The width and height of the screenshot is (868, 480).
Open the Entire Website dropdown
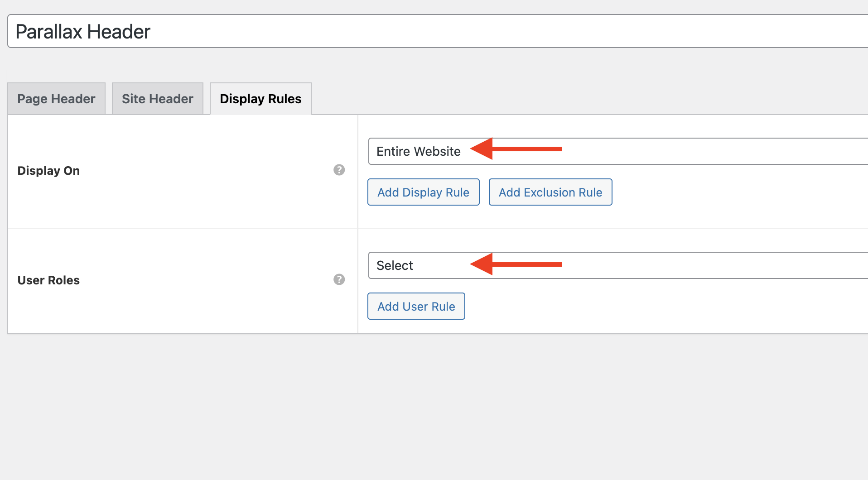click(x=618, y=151)
